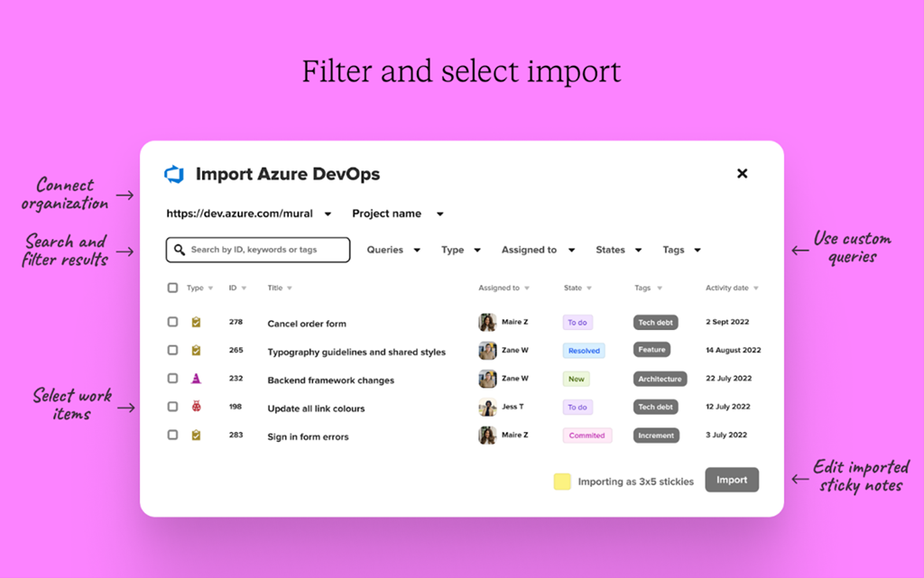Click Maire Z avatar on Cancel order form

[x=487, y=322]
